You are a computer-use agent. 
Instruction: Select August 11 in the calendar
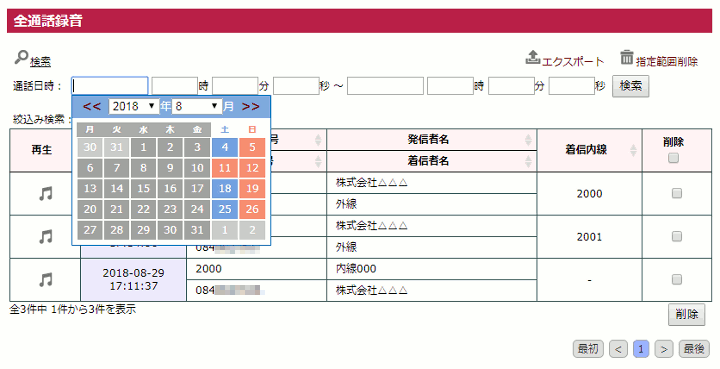point(225,168)
